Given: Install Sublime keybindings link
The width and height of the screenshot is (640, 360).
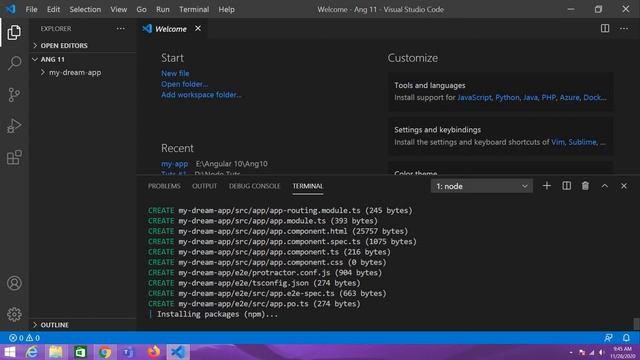Looking at the screenshot, I should pyautogui.click(x=582, y=142).
